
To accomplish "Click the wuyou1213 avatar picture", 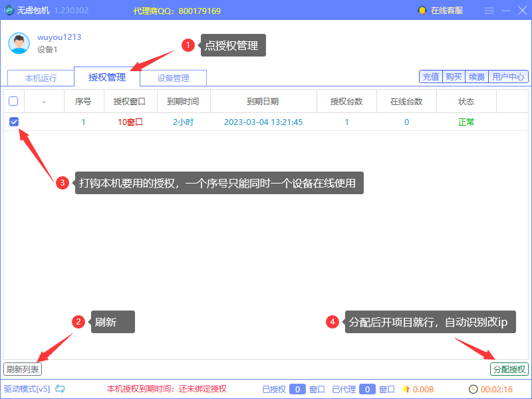I will click(x=19, y=43).
